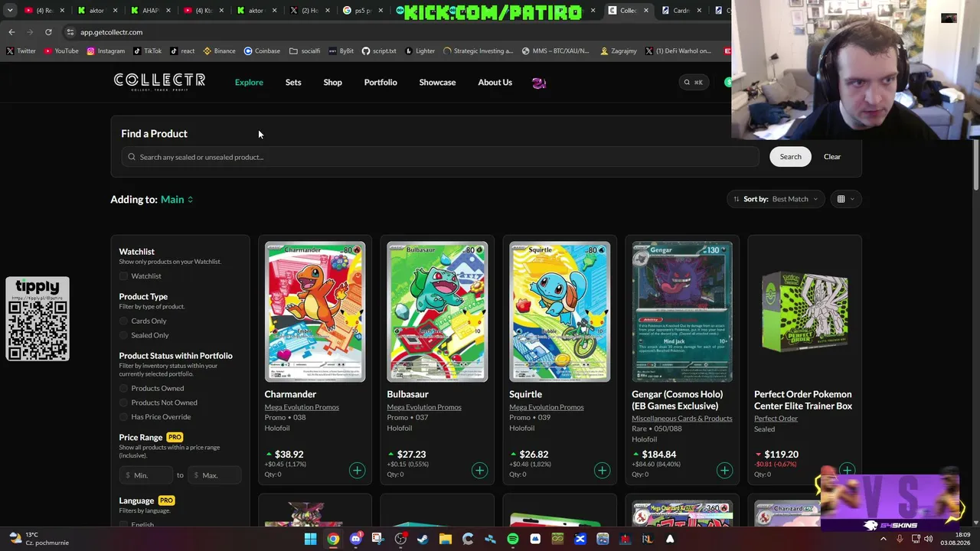This screenshot has width=980, height=551.
Task: Open Mega Evolution Promos link under Charmander
Action: tap(302, 407)
